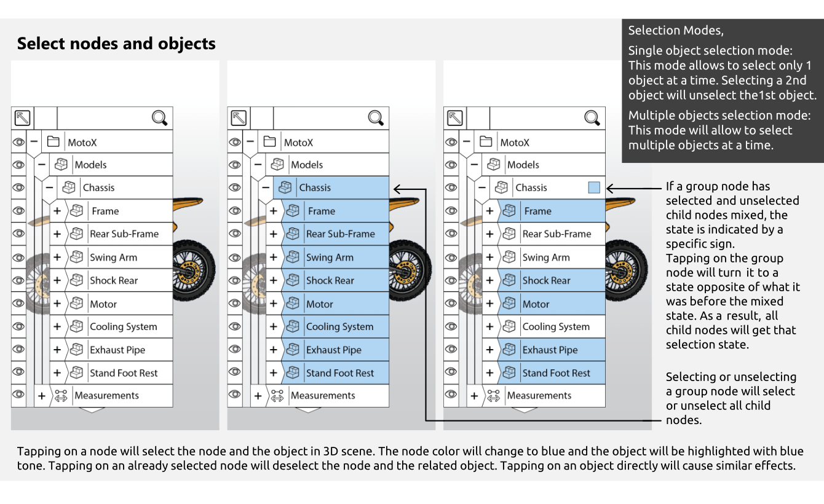Image resolution: width=824 pixels, height=504 pixels.
Task: Expand Measurements with its plus in rightmost panel
Action: (x=473, y=396)
